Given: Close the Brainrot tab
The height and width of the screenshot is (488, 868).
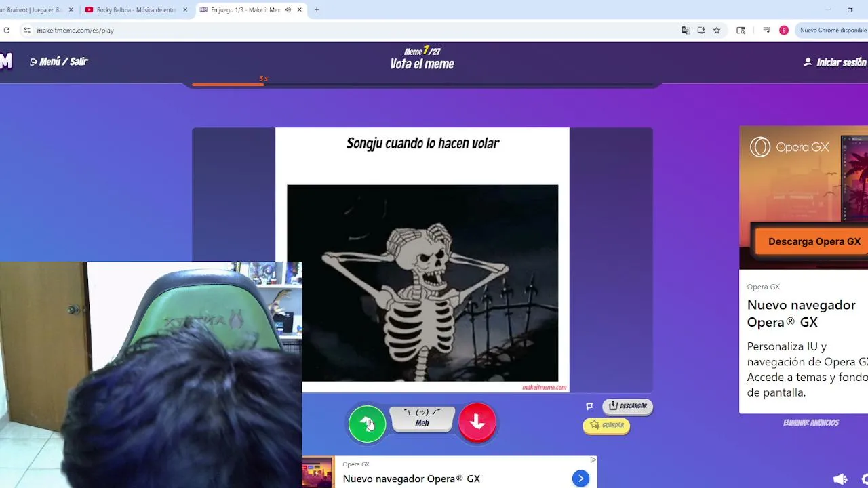Looking at the screenshot, I should coord(71,10).
